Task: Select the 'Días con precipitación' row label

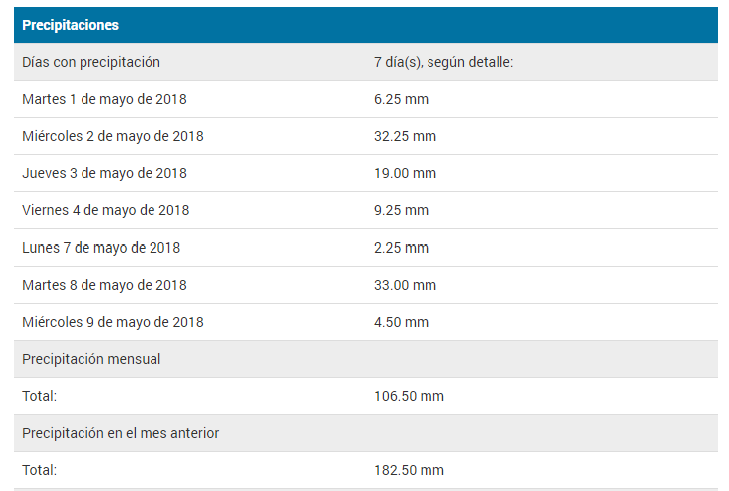Action: click(91, 62)
